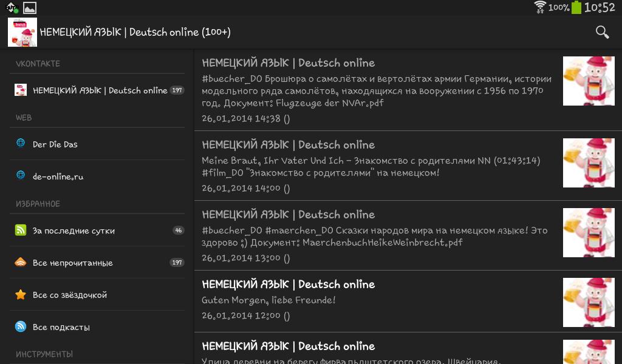Viewport: 622px width, 364px height.
Task: Select the star icon for Все со звёздочкой
Action: [x=21, y=295]
